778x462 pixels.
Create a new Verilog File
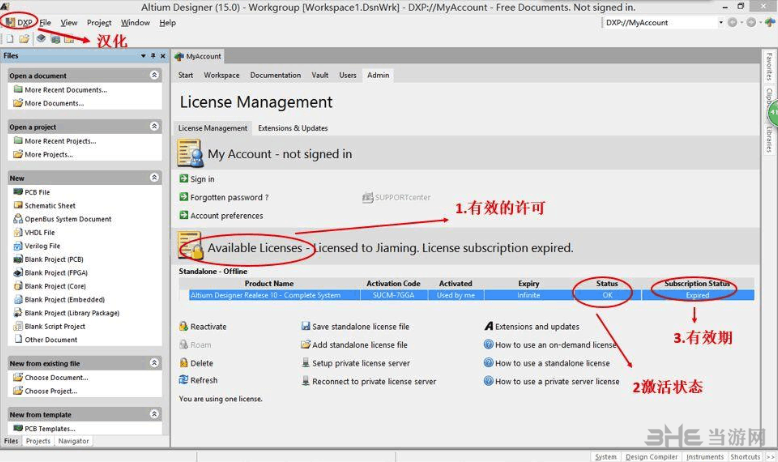click(x=37, y=246)
